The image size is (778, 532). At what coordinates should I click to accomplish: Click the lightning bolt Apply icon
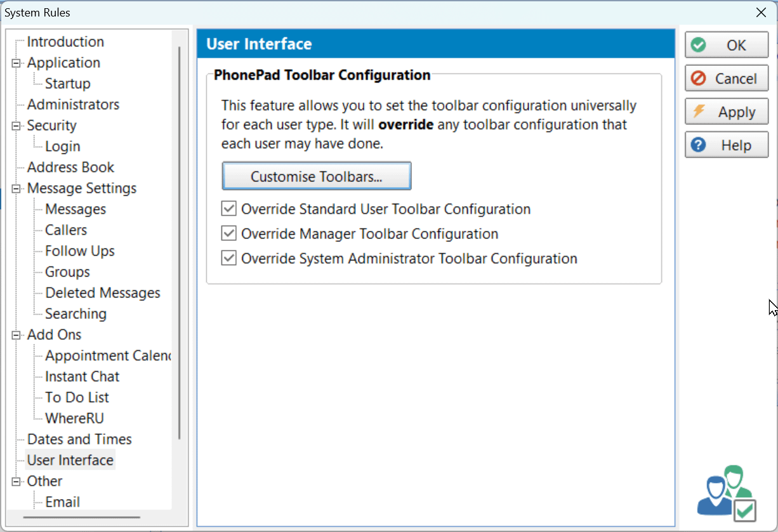point(699,112)
